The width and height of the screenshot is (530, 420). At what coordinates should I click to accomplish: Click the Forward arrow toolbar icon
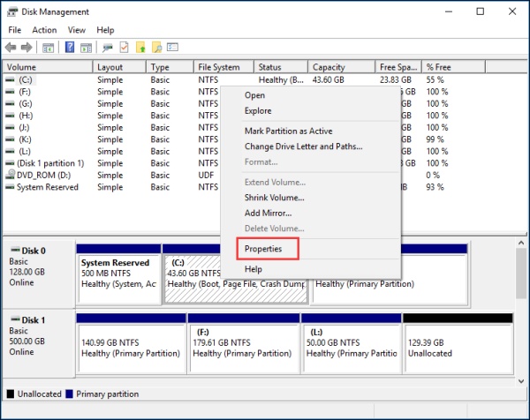[26, 48]
